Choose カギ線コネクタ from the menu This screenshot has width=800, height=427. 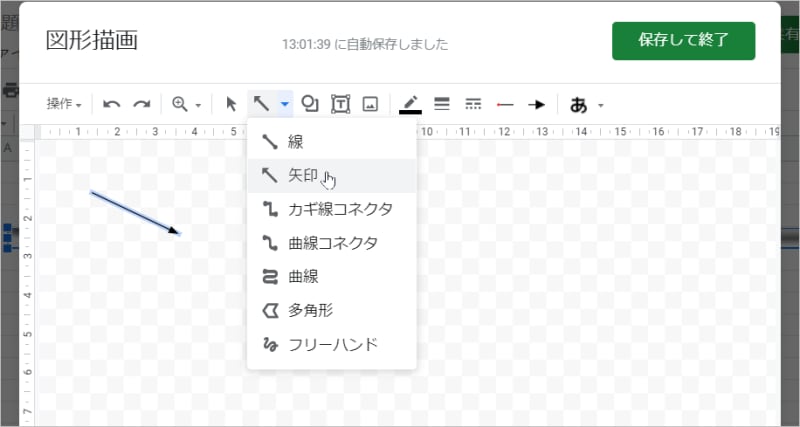coord(332,209)
